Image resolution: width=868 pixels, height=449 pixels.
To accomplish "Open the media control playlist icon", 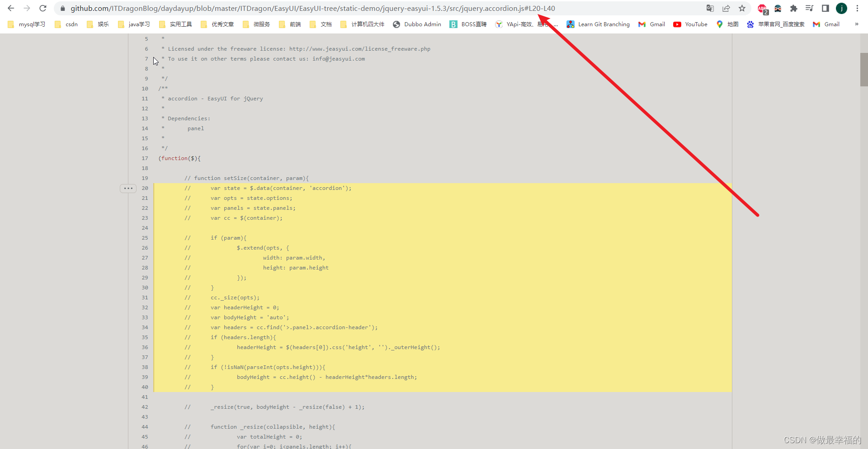I will coord(809,8).
